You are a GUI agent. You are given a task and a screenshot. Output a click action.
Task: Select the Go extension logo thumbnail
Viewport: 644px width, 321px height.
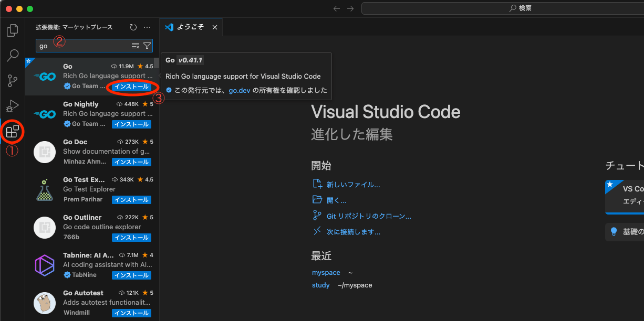point(45,77)
